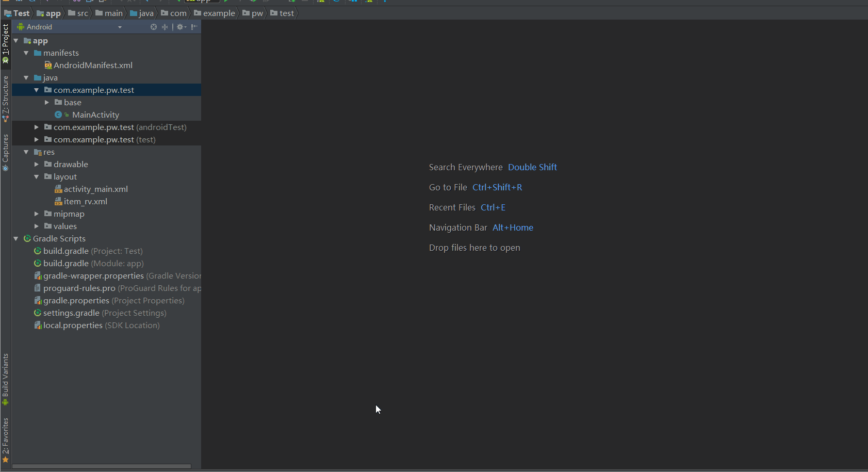Open the Captures tool window tab
The width and height of the screenshot is (868, 472).
click(6, 153)
